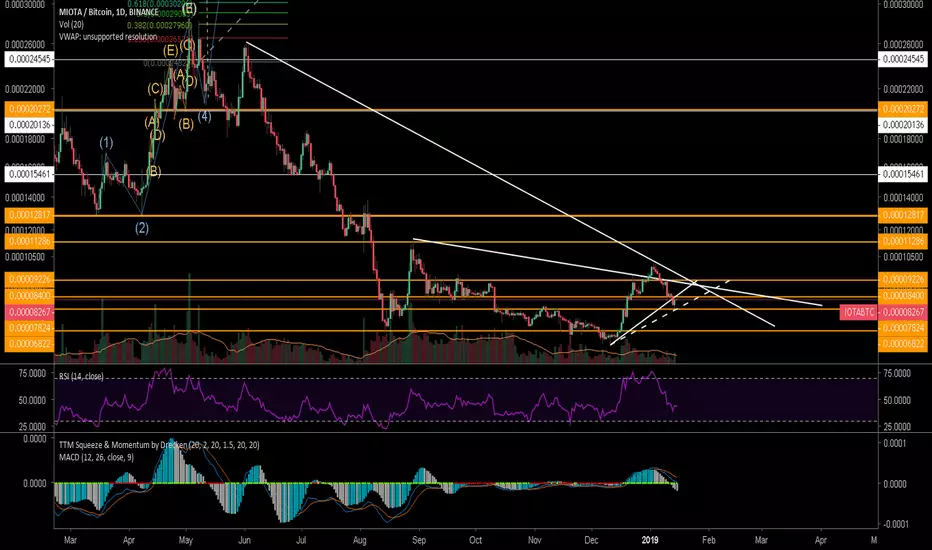Open the Vol (20) indicator legend

point(71,24)
